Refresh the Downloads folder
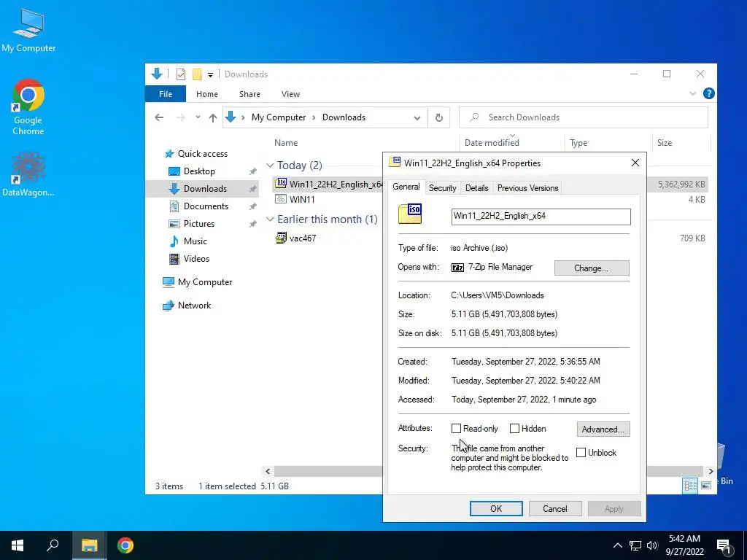 coord(438,117)
